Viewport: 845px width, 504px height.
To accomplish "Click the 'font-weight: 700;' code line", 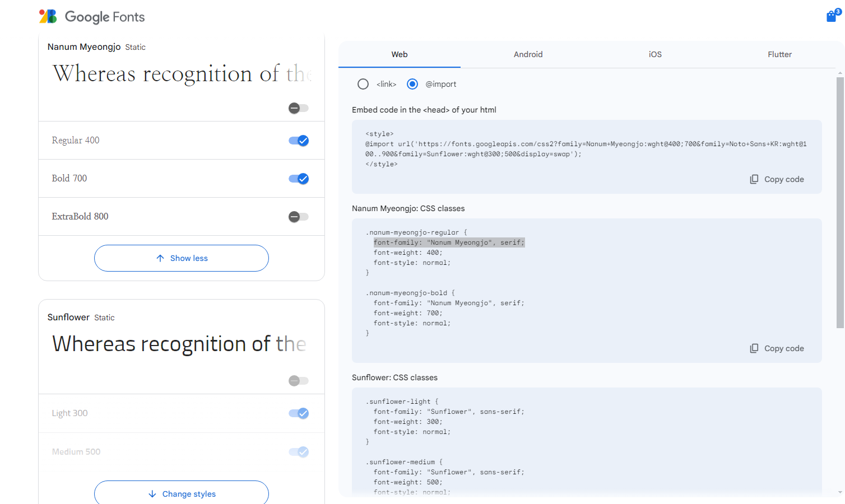I will (x=408, y=313).
